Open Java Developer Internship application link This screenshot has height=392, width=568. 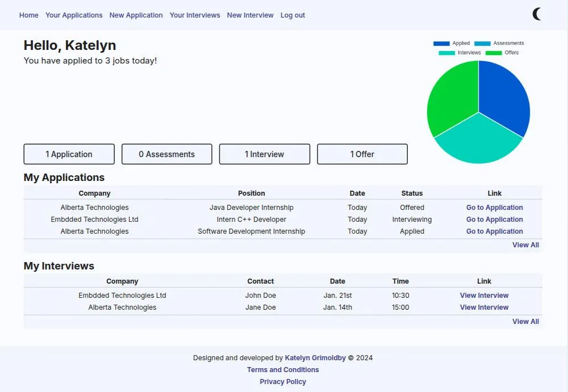tap(494, 208)
